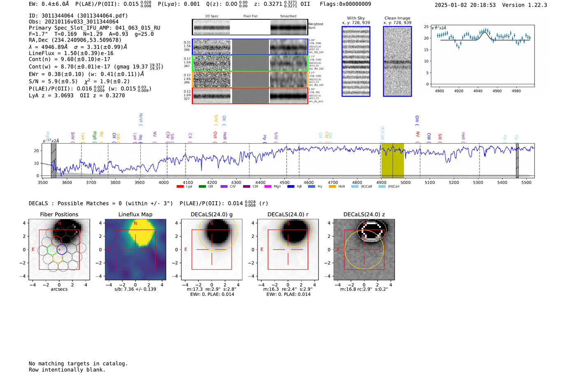Open the DECaLS(24.0) r cutout

[x=288, y=249]
